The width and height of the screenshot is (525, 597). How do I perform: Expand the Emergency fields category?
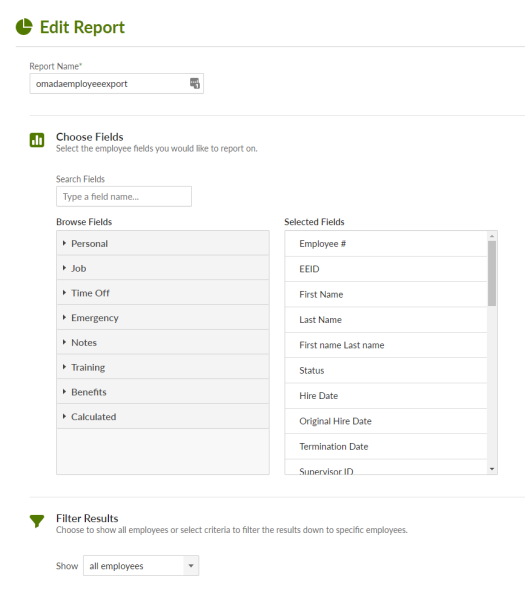(163, 318)
